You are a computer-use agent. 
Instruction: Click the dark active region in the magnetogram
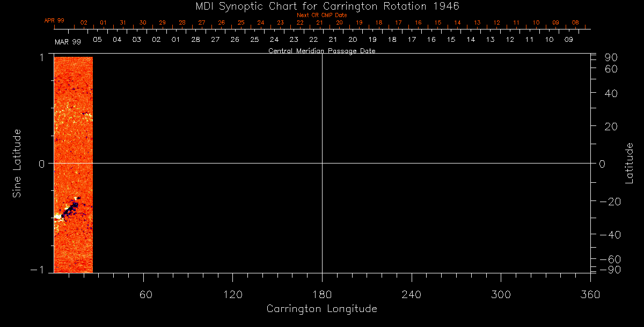coord(70,210)
